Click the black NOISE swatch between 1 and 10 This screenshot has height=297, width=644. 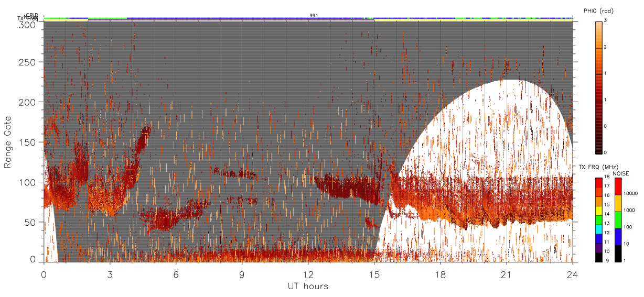pyautogui.click(x=618, y=254)
